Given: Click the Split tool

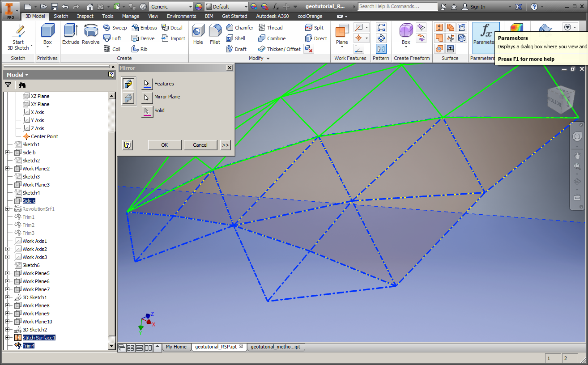Looking at the screenshot, I should tap(314, 28).
